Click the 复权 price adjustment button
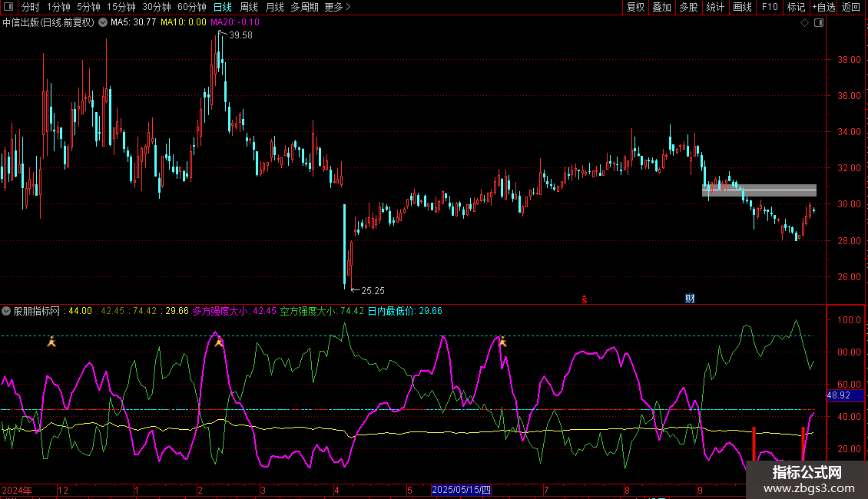The image size is (868, 499). click(635, 7)
